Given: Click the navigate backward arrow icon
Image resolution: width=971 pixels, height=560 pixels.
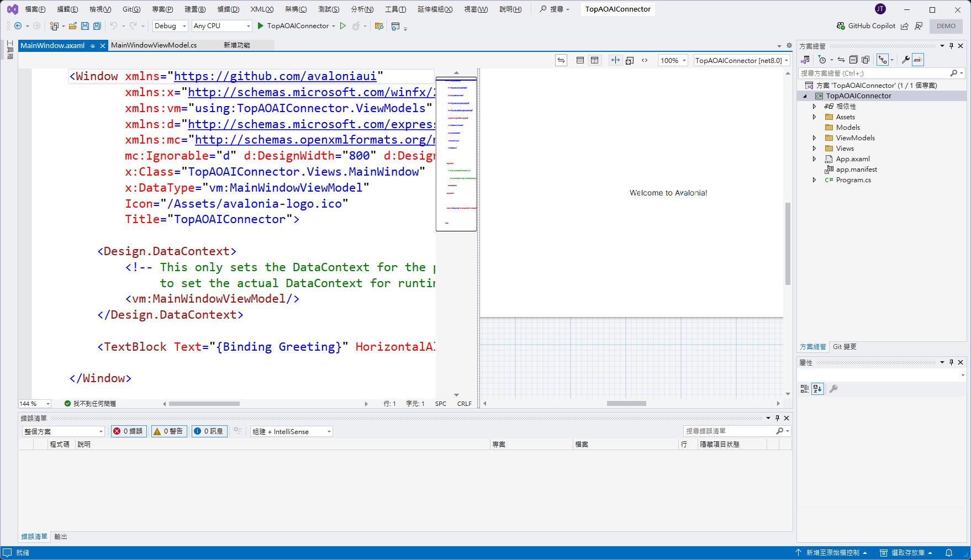Looking at the screenshot, I should click(18, 26).
